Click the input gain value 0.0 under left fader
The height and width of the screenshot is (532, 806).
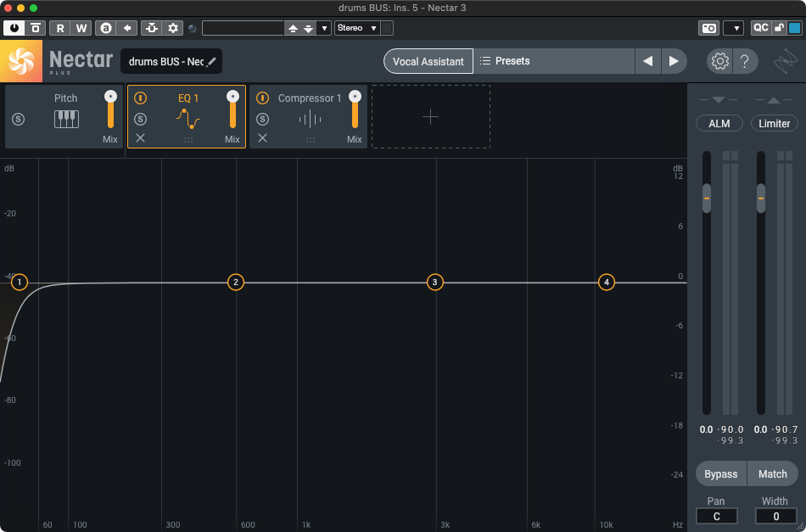(706, 429)
